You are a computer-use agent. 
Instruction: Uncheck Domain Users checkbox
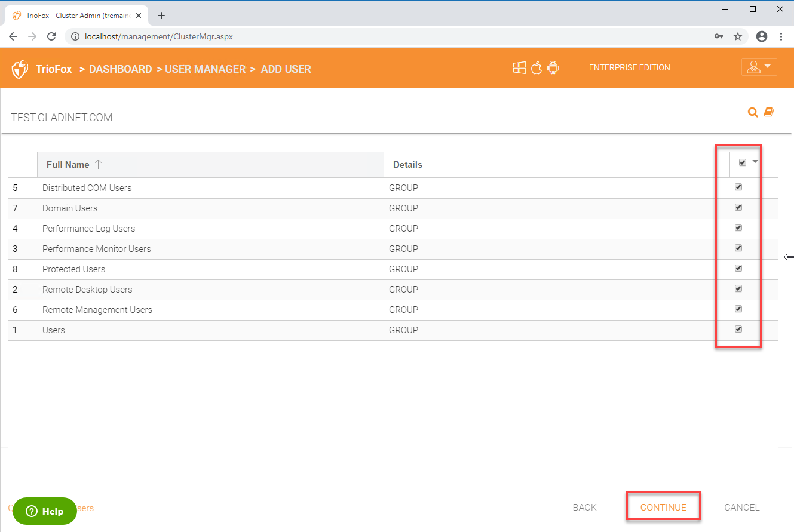738,207
